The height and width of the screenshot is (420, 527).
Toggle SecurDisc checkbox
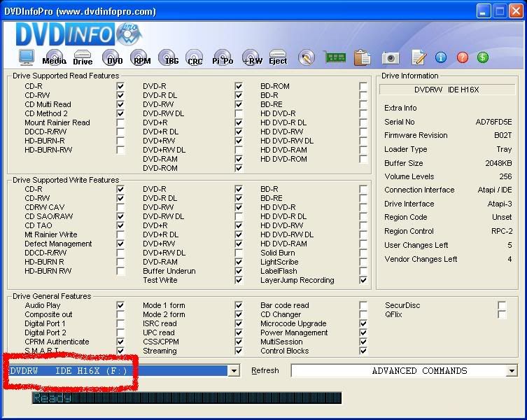click(502, 305)
